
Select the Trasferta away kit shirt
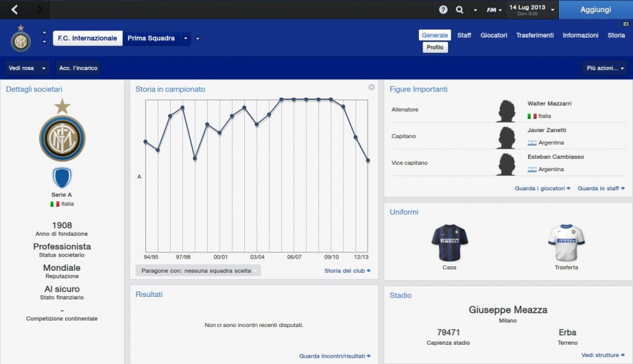(566, 243)
